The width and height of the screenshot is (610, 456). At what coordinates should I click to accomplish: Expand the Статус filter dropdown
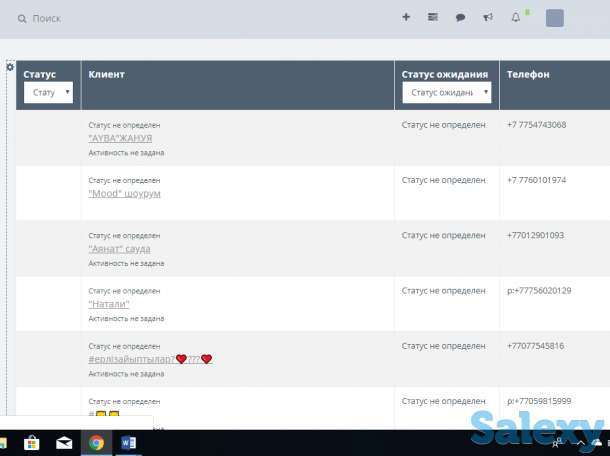coord(48,92)
